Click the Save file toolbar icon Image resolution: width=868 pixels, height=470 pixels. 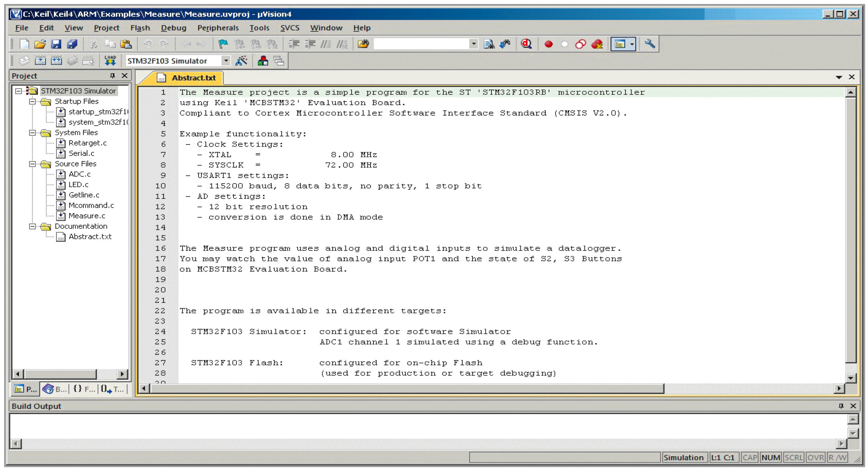56,44
